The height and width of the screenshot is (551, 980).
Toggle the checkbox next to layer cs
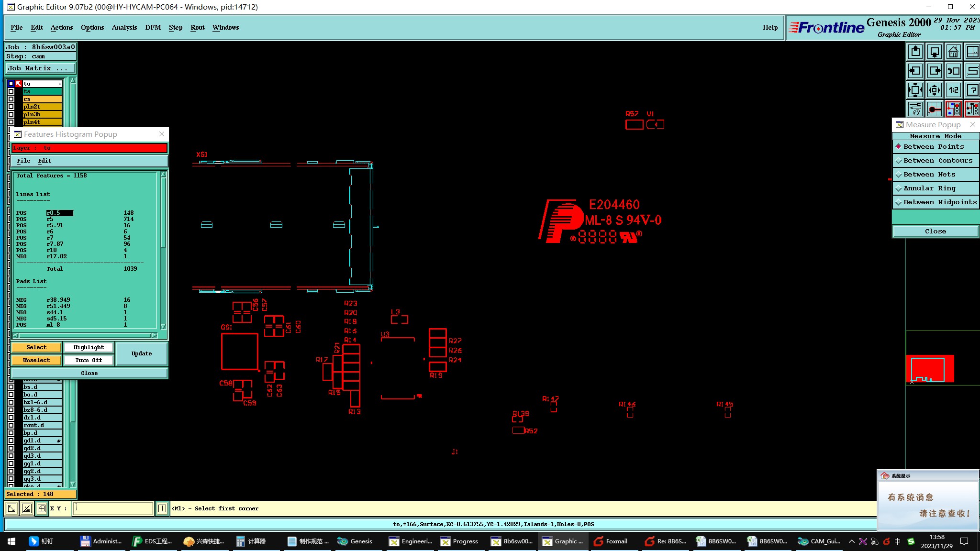click(x=11, y=99)
